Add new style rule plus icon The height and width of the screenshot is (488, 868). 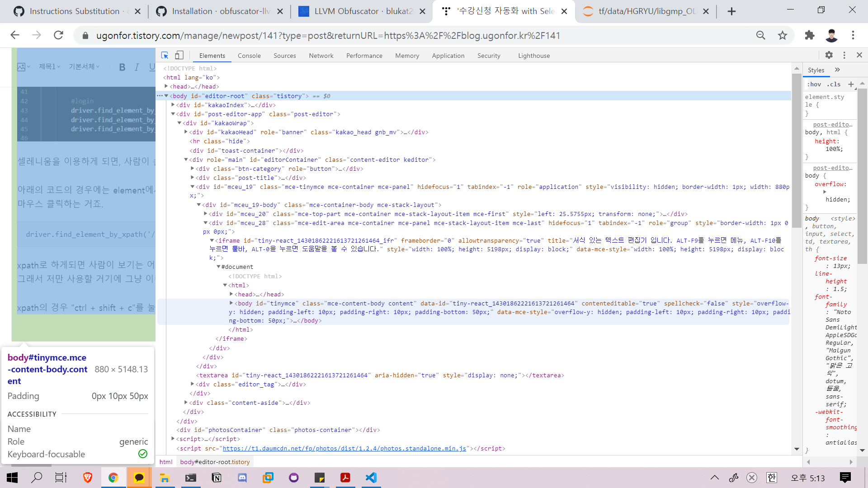(x=851, y=84)
